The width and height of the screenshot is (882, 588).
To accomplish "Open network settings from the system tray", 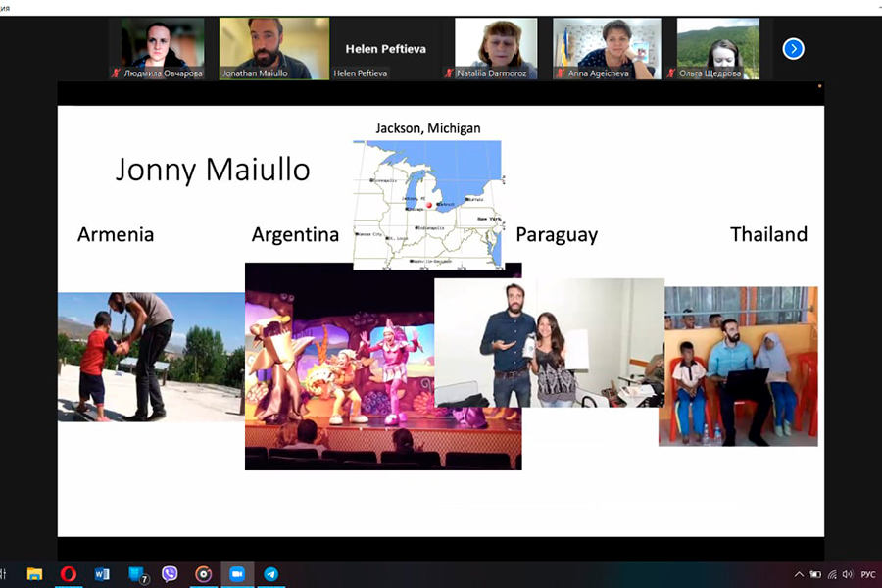I will pyautogui.click(x=831, y=574).
